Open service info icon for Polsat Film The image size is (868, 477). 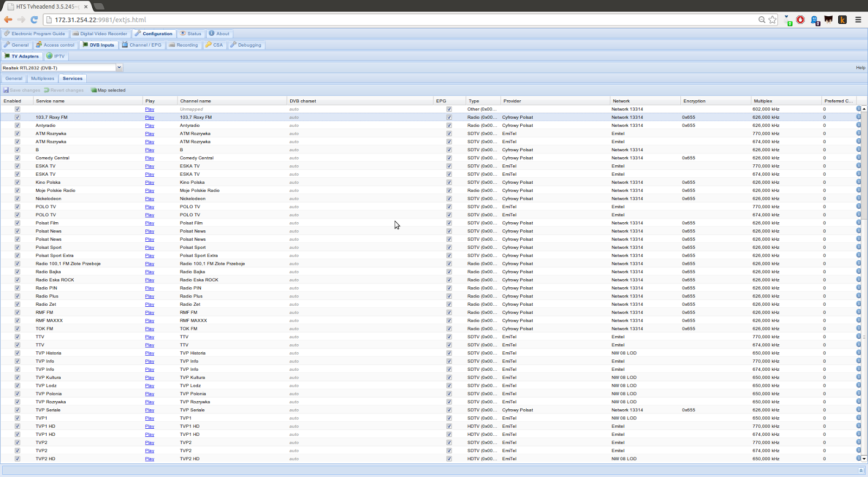tap(858, 223)
